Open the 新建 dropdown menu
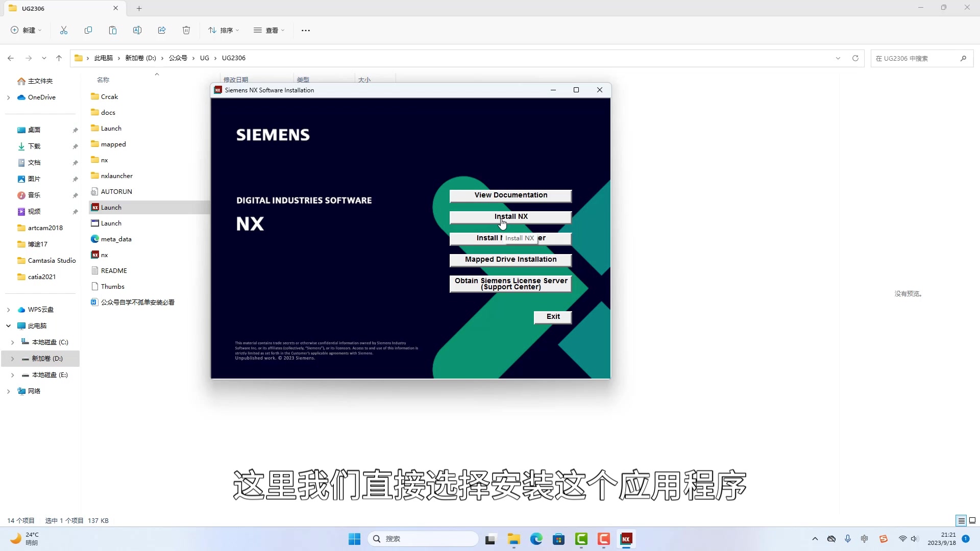 pos(26,31)
